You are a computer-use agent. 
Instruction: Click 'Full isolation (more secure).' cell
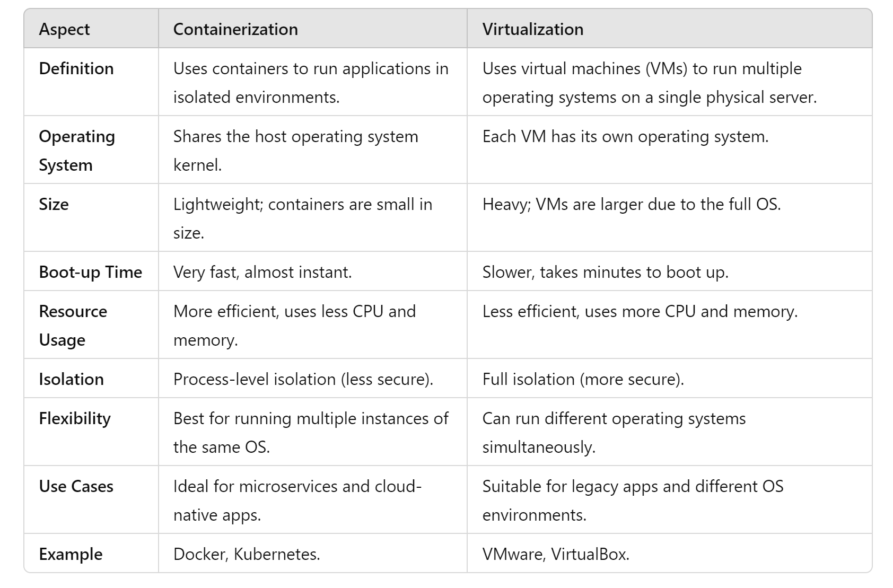tap(583, 379)
